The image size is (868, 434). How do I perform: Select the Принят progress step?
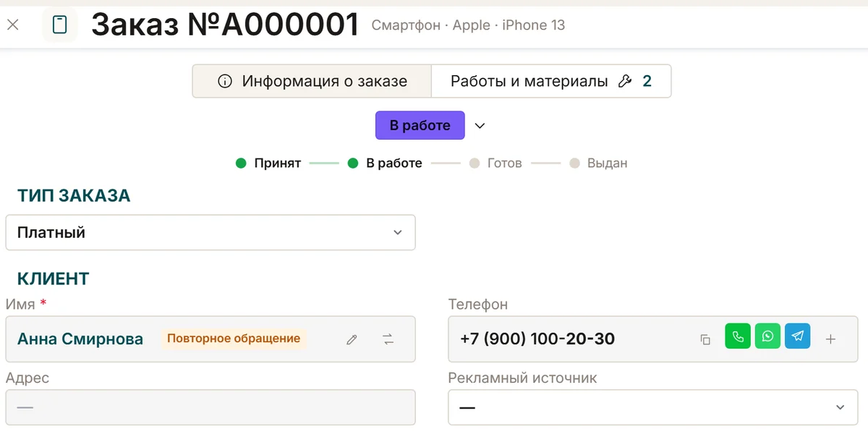coord(268,163)
